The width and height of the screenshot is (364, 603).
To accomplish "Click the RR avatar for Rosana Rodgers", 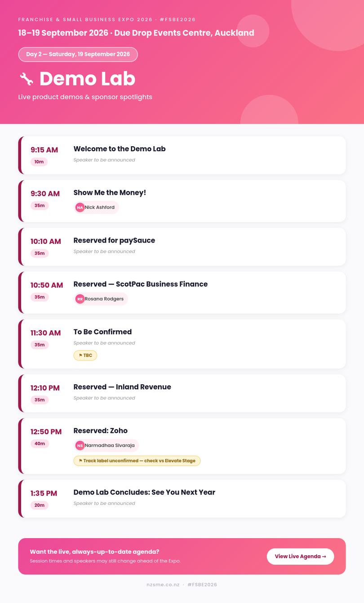I will pos(80,299).
